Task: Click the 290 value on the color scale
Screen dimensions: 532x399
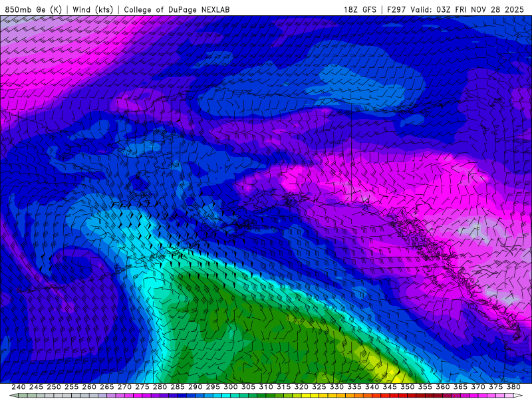Action: (x=195, y=387)
